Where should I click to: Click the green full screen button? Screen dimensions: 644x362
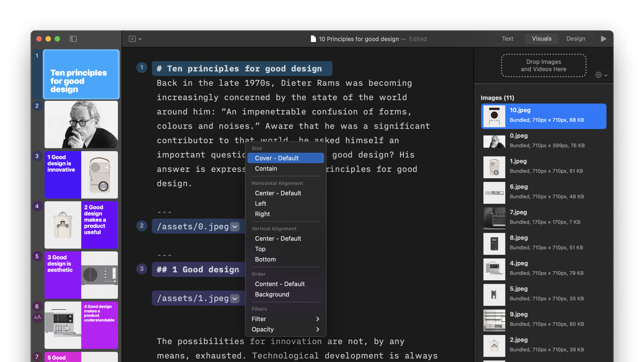click(x=57, y=39)
